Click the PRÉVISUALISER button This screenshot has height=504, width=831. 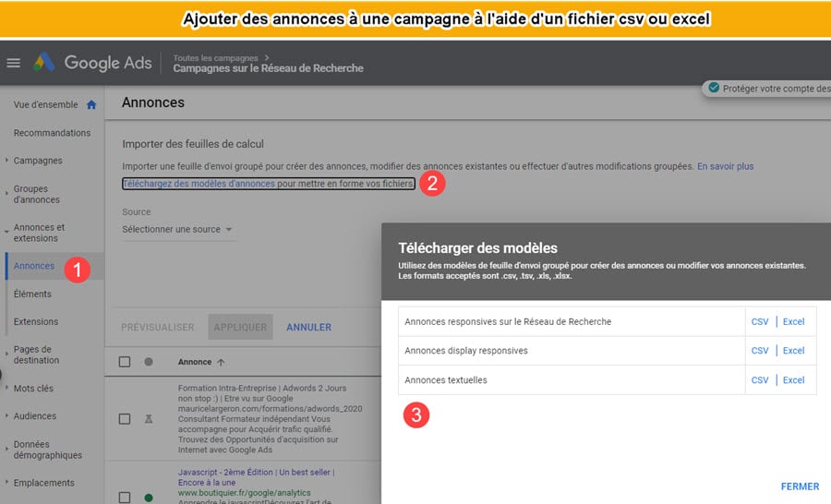click(x=157, y=328)
